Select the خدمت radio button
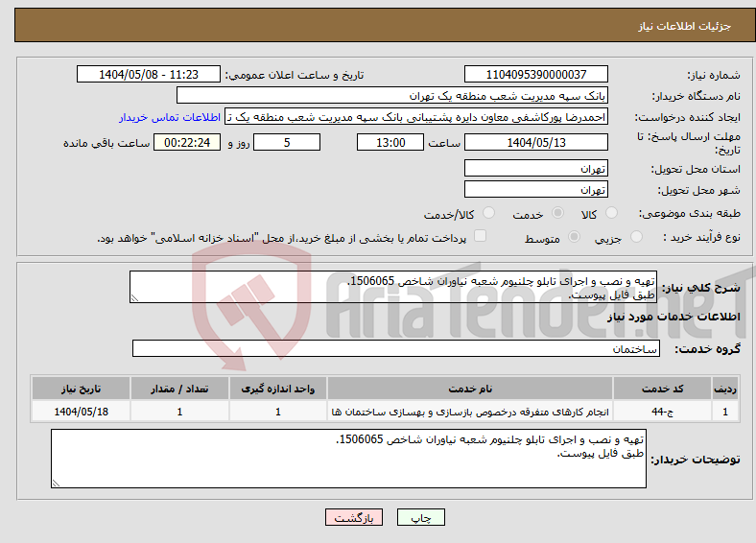The image size is (756, 543). (x=557, y=213)
